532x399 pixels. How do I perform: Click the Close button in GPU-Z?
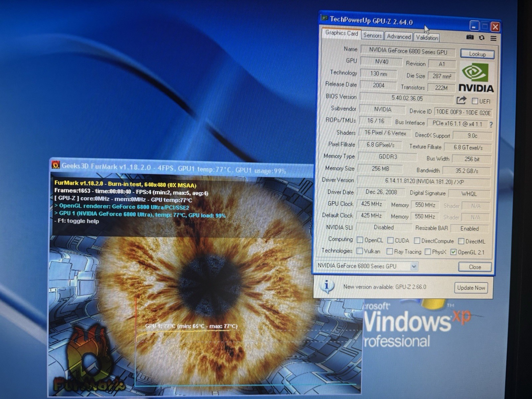tap(475, 267)
